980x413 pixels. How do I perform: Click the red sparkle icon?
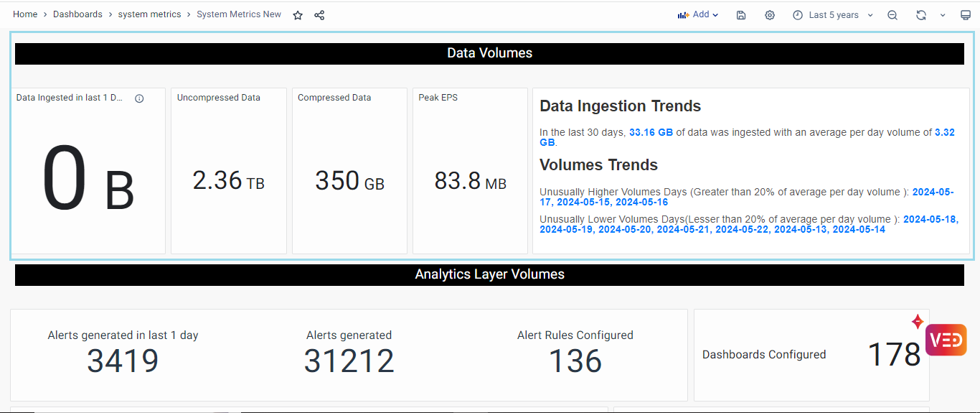pyautogui.click(x=917, y=322)
